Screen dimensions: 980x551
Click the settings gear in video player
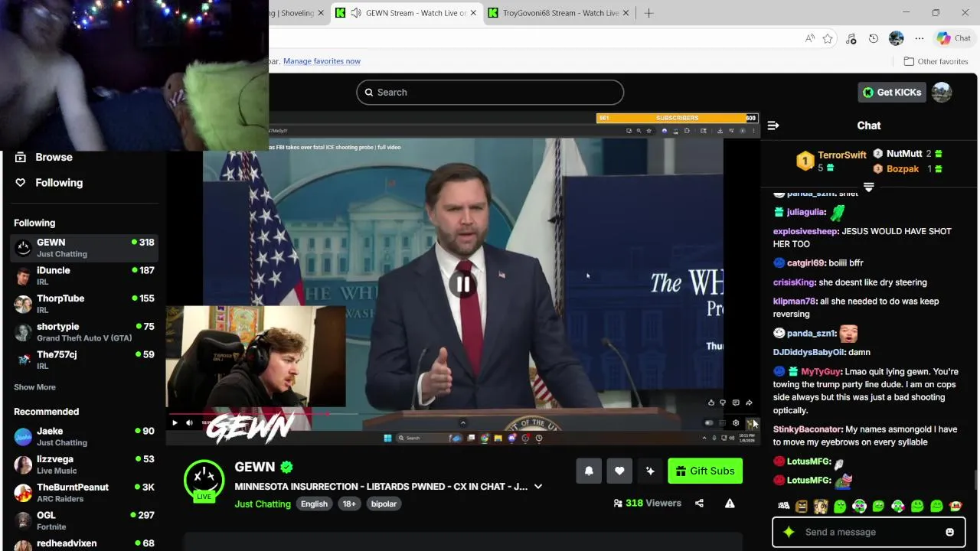coord(736,422)
